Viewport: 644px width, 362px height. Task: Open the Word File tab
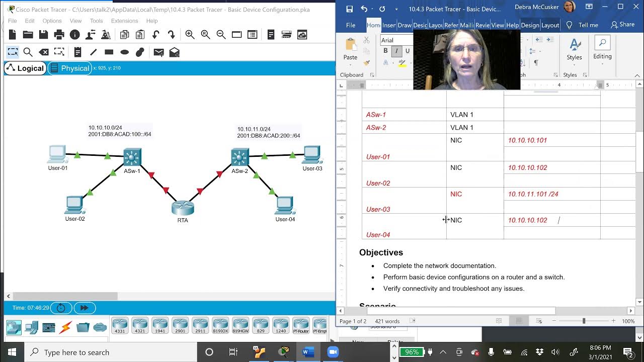pyautogui.click(x=351, y=25)
